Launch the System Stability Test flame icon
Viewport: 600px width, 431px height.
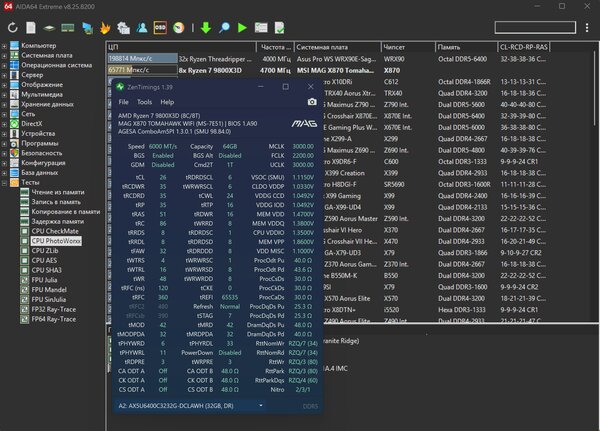click(105, 28)
